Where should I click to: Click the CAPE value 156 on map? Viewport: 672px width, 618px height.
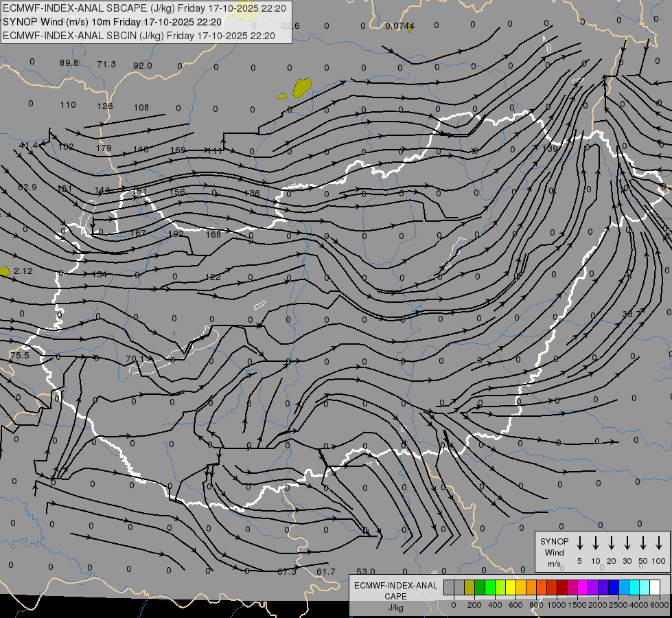[x=177, y=192]
